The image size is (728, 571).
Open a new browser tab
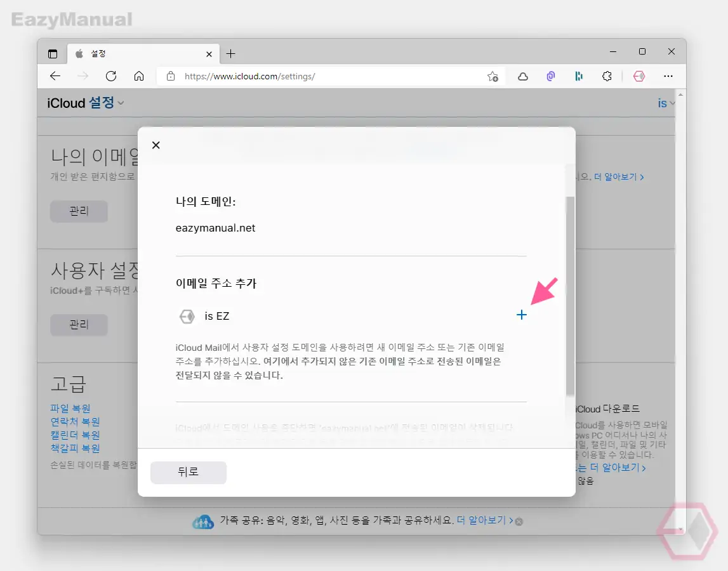pos(231,54)
